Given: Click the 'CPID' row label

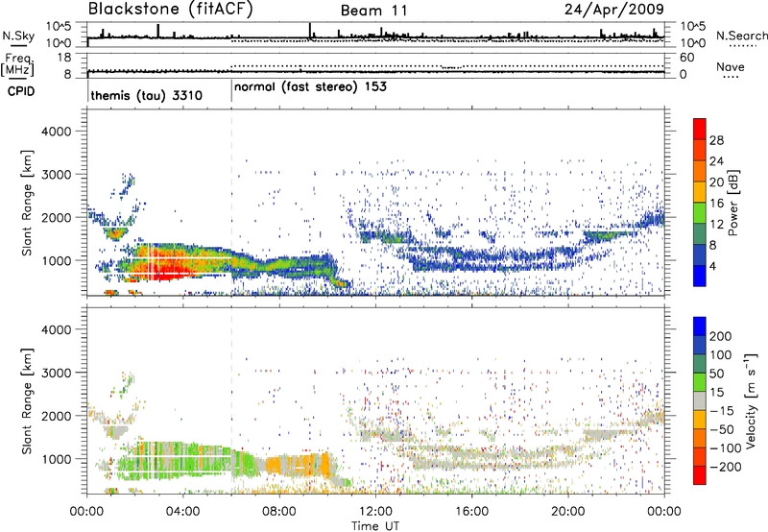Looking at the screenshot, I should [20, 91].
